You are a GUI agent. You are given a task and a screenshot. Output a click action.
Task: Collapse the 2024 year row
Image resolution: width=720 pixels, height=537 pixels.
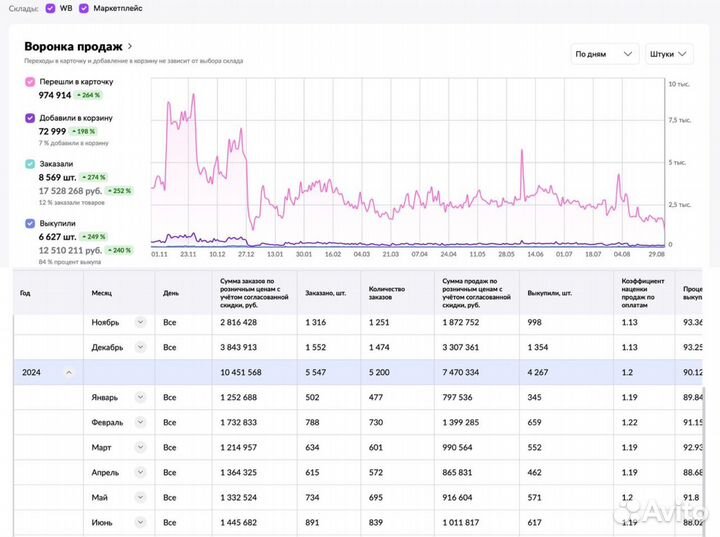point(69,372)
